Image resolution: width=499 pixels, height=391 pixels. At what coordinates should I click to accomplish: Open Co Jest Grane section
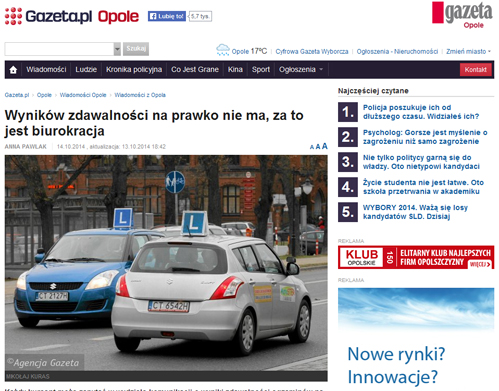[x=195, y=70]
